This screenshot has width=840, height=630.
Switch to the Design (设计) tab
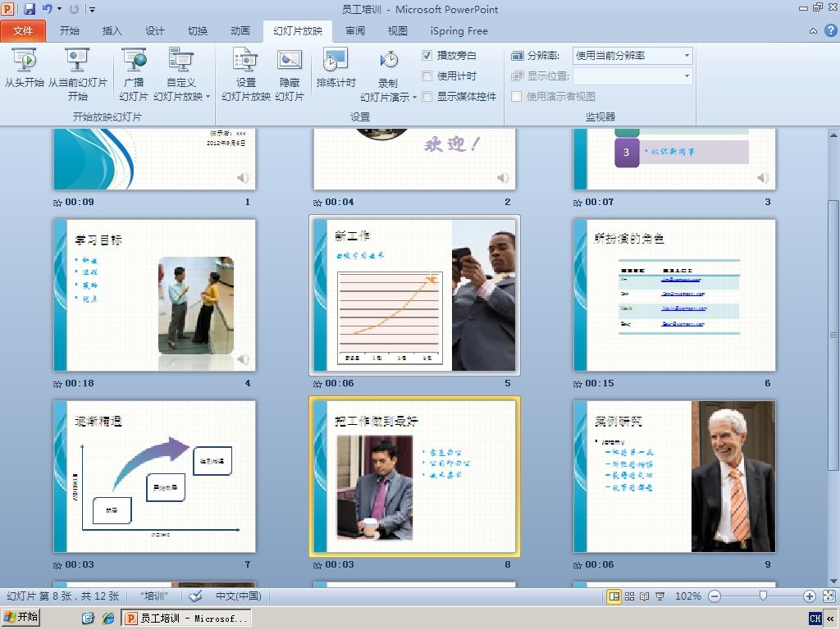[155, 31]
